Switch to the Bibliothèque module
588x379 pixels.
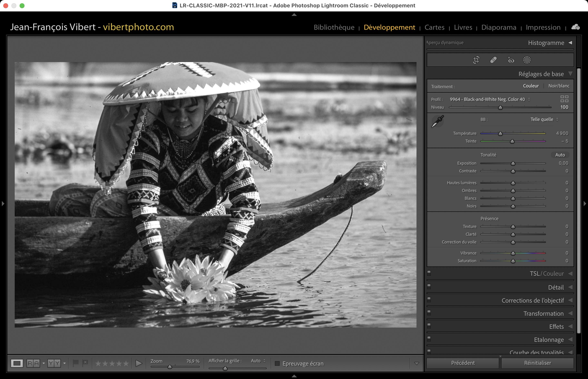[x=334, y=27]
